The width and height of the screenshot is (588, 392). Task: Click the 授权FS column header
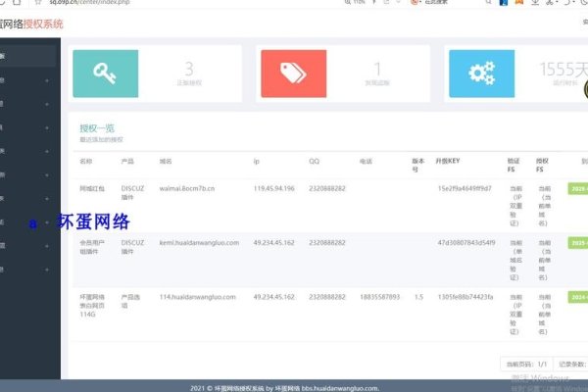pyautogui.click(x=542, y=165)
